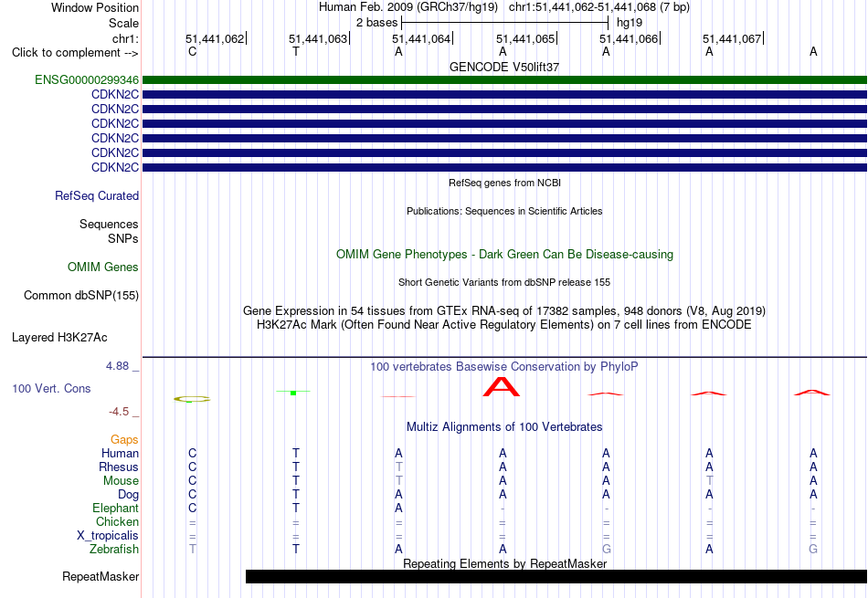Click the GTEx Gene Expression track title
868x598 pixels.
(504, 311)
